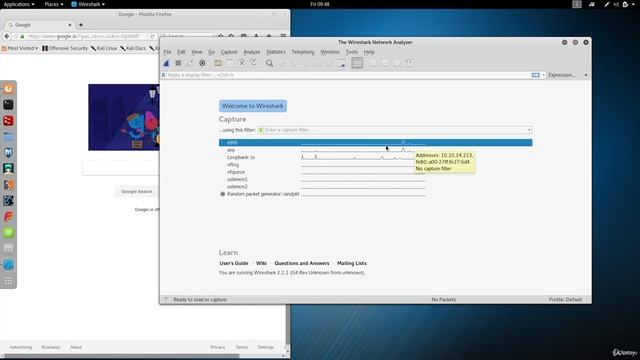Launch Firefox from the dock
Image resolution: width=640 pixels, height=360 pixels.
pos(8,89)
